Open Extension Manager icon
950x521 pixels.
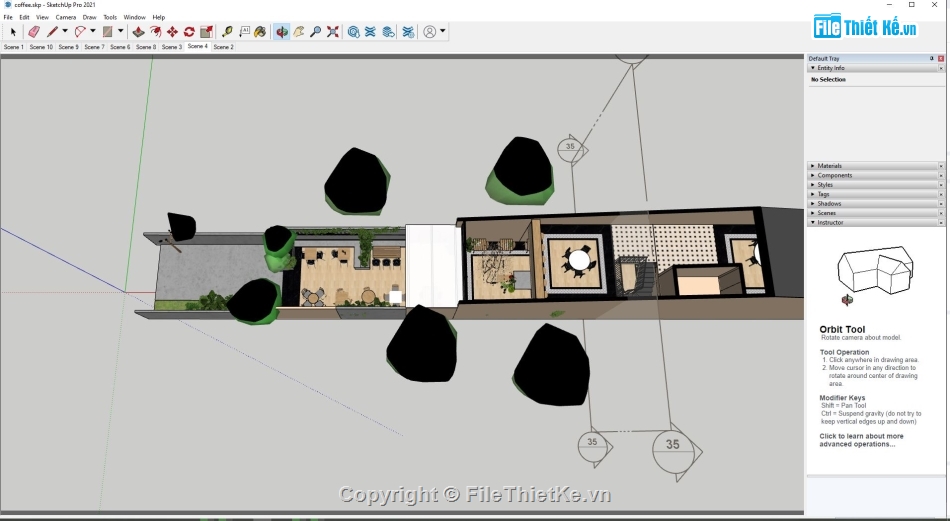pos(409,32)
